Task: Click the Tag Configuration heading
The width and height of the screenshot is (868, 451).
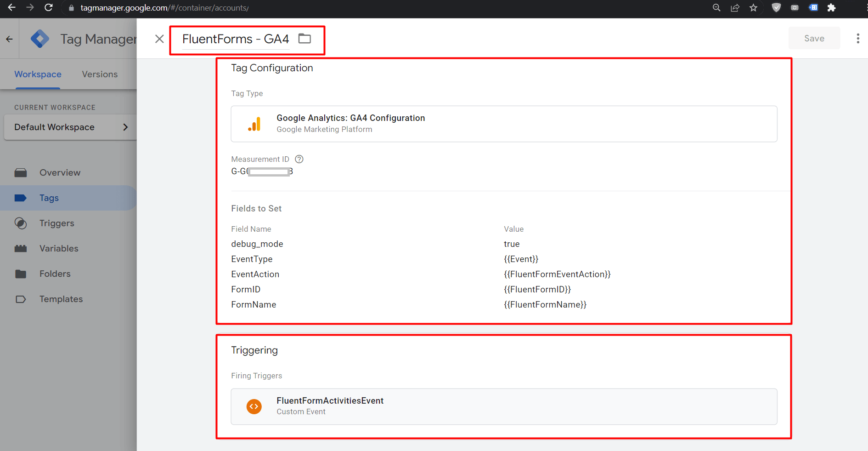Action: point(272,68)
